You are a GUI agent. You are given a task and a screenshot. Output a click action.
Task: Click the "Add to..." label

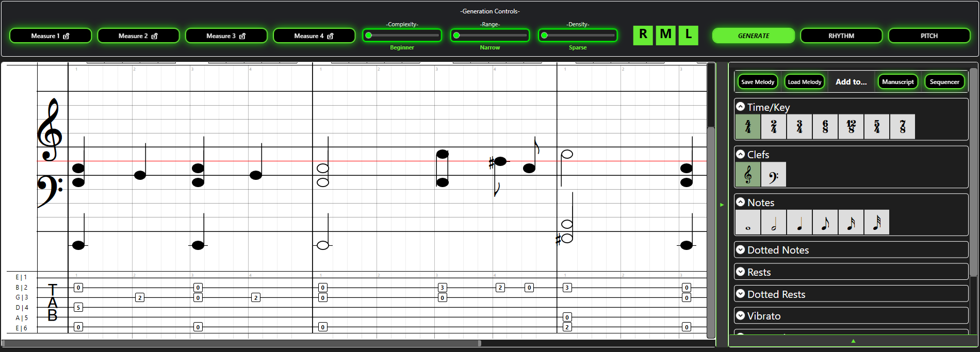coord(851,82)
